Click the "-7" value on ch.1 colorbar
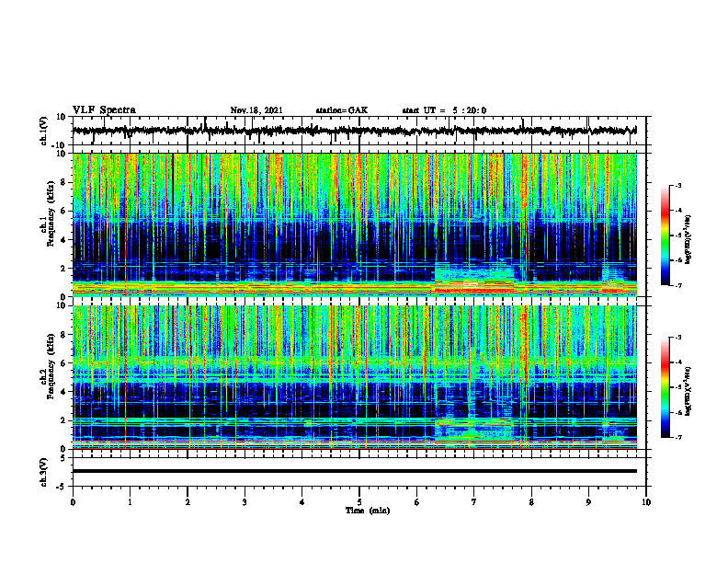 tap(678, 285)
